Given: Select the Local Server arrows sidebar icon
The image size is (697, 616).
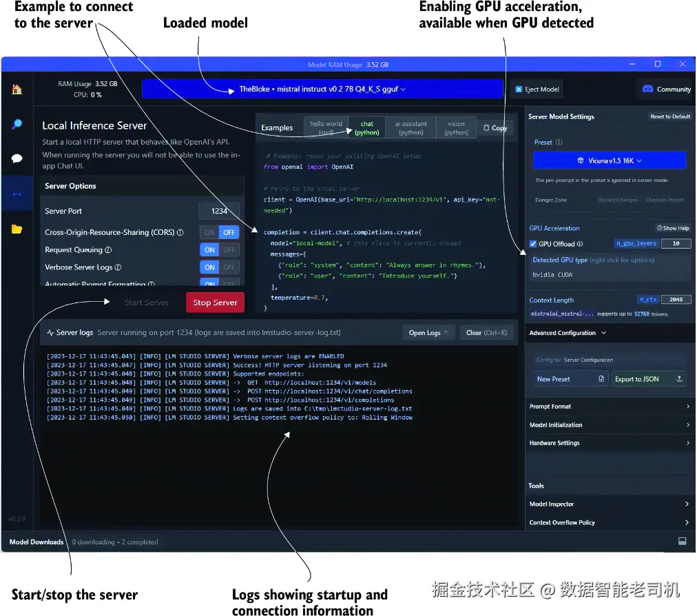Looking at the screenshot, I should pyautogui.click(x=17, y=194).
